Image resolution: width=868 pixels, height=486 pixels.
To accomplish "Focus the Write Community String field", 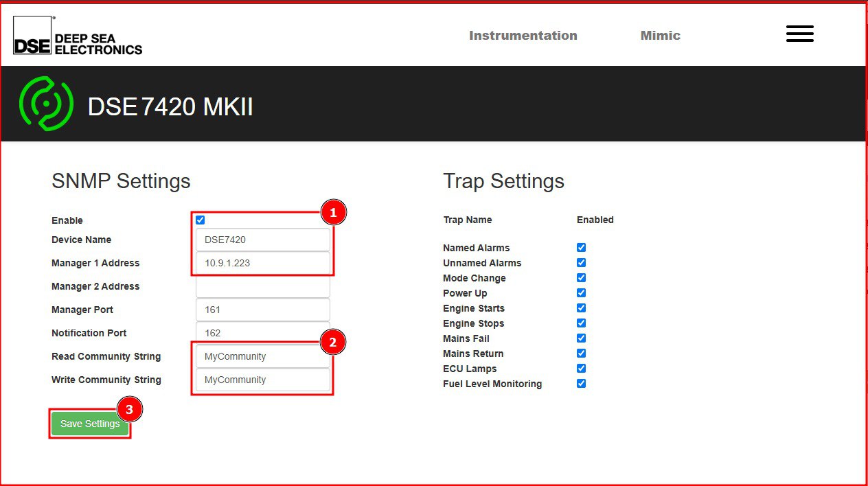I will coord(263,380).
